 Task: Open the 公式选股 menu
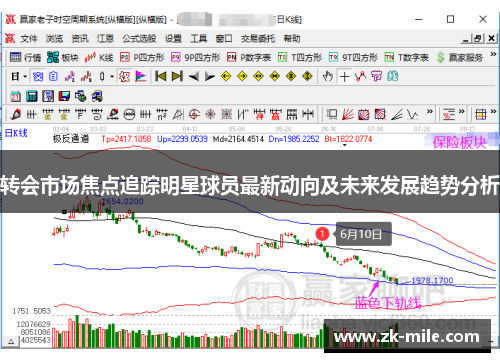tap(139, 39)
